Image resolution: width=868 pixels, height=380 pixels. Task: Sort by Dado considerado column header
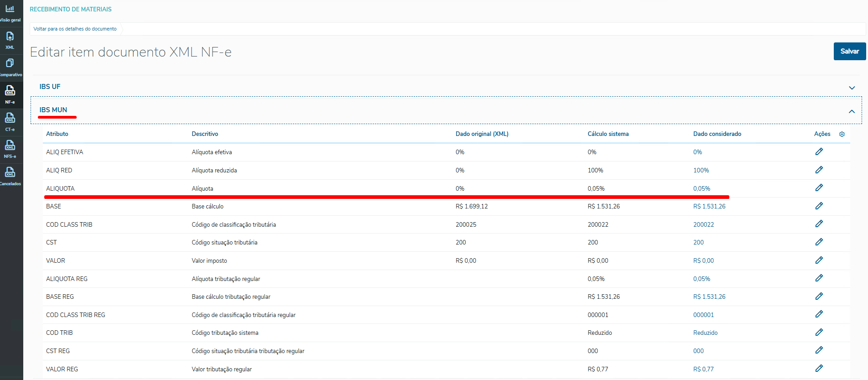click(x=717, y=134)
